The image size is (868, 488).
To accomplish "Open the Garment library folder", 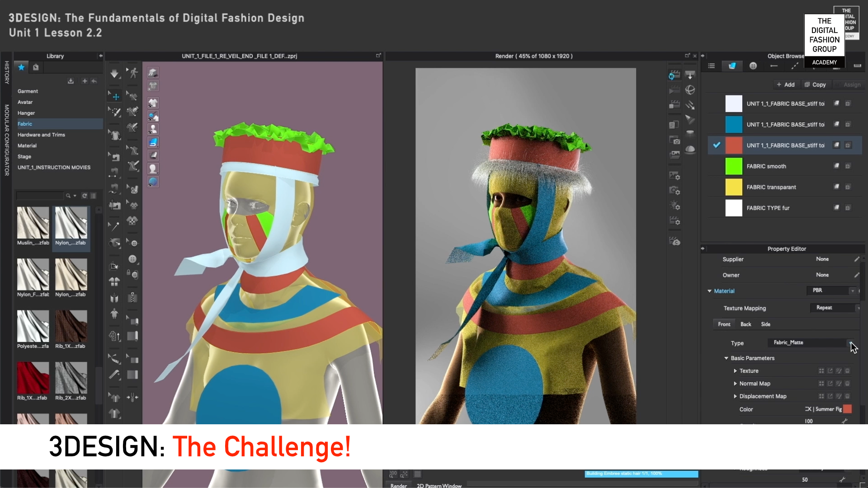I will point(28,91).
